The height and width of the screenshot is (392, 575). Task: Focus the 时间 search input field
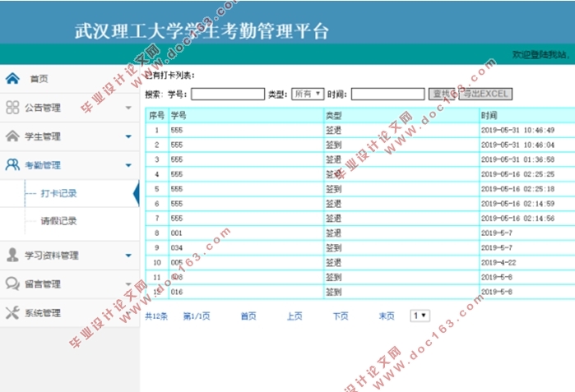coord(388,95)
